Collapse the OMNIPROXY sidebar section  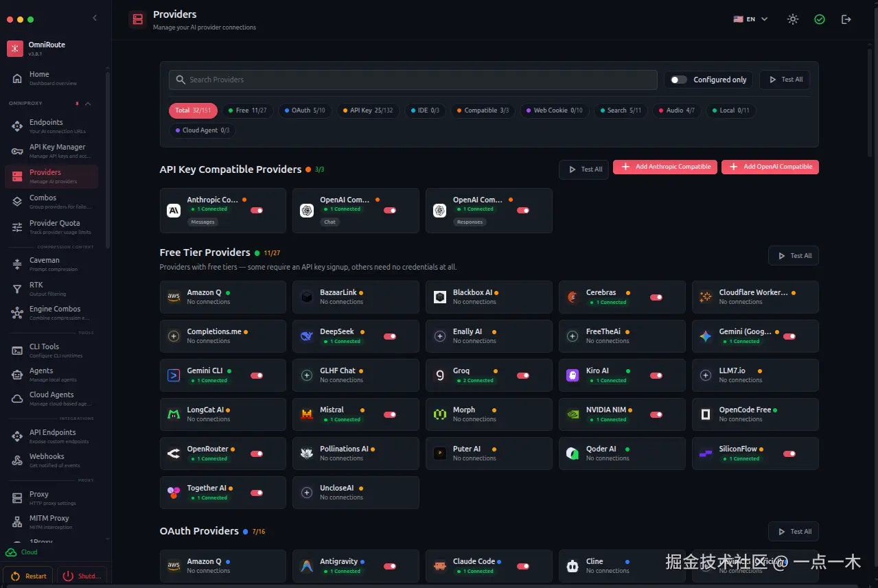coord(87,104)
